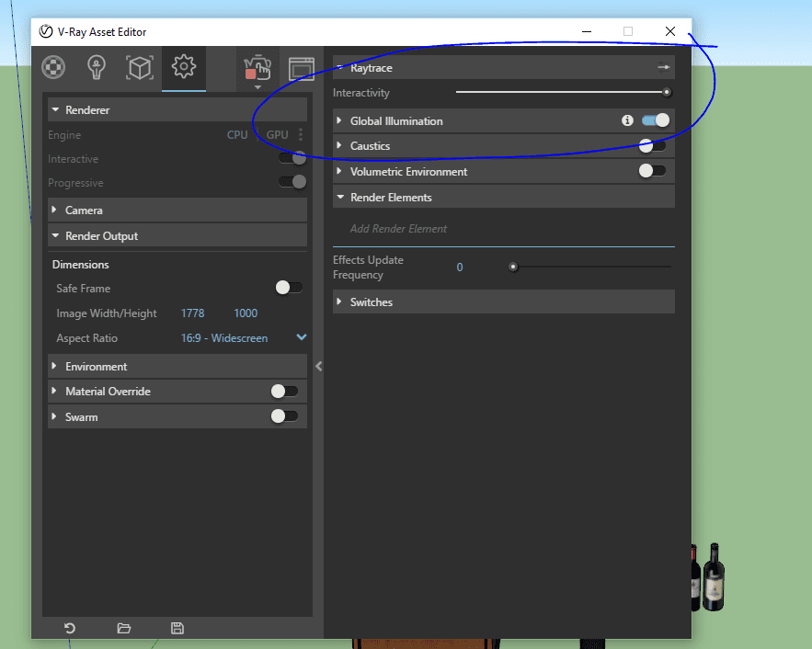Open the Materials tab icon

(53, 67)
